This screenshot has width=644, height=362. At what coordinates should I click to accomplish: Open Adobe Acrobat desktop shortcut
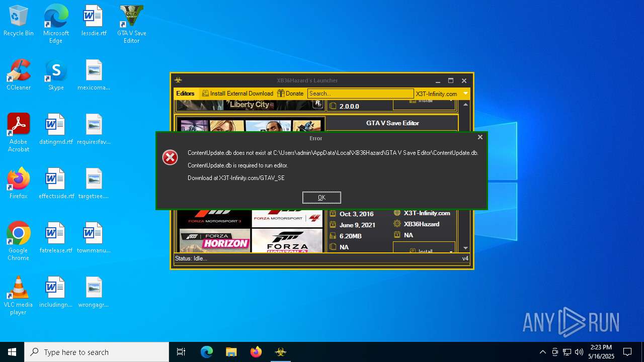[x=19, y=133]
